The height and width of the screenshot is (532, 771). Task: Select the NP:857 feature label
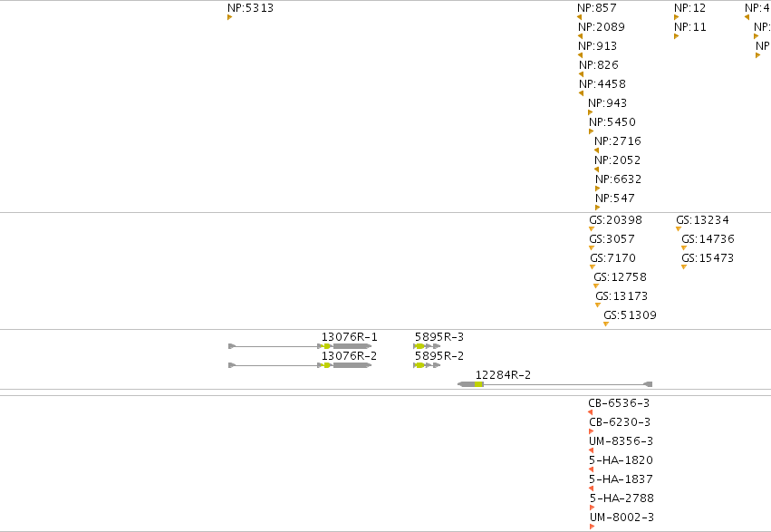pyautogui.click(x=596, y=8)
